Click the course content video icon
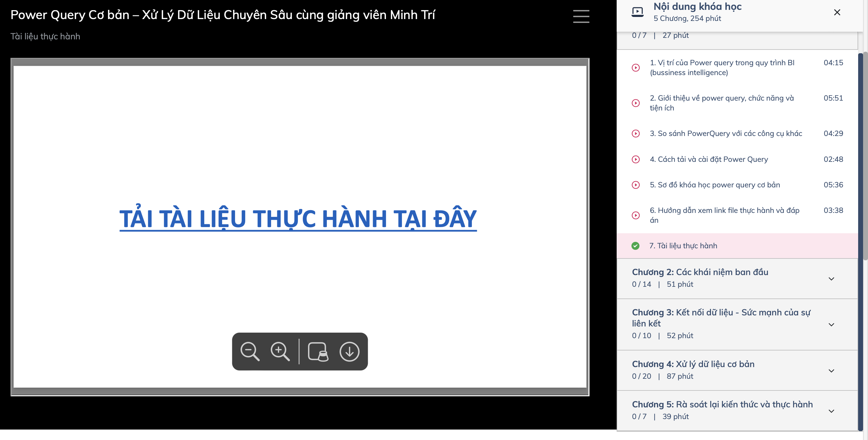 638,12
